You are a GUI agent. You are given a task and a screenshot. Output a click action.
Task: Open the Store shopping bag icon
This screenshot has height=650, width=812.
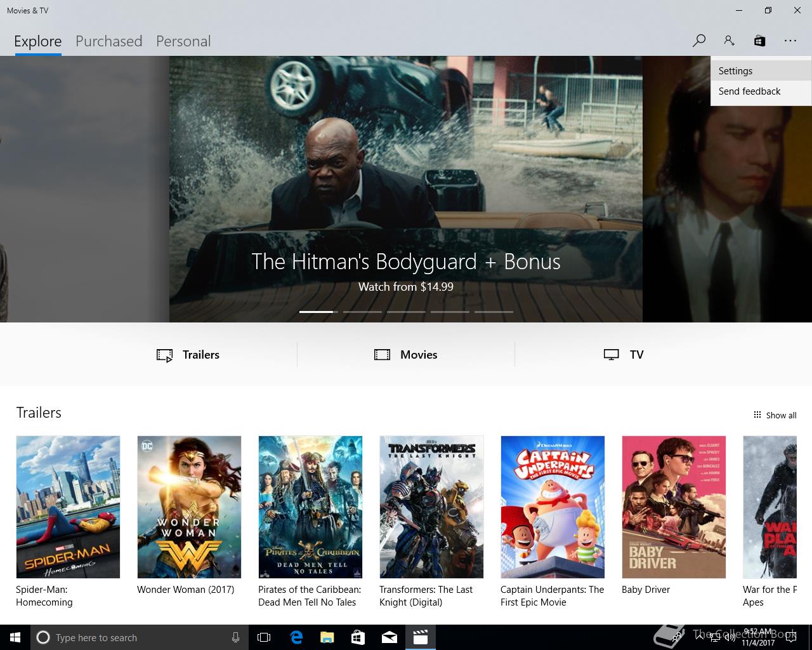pos(759,41)
